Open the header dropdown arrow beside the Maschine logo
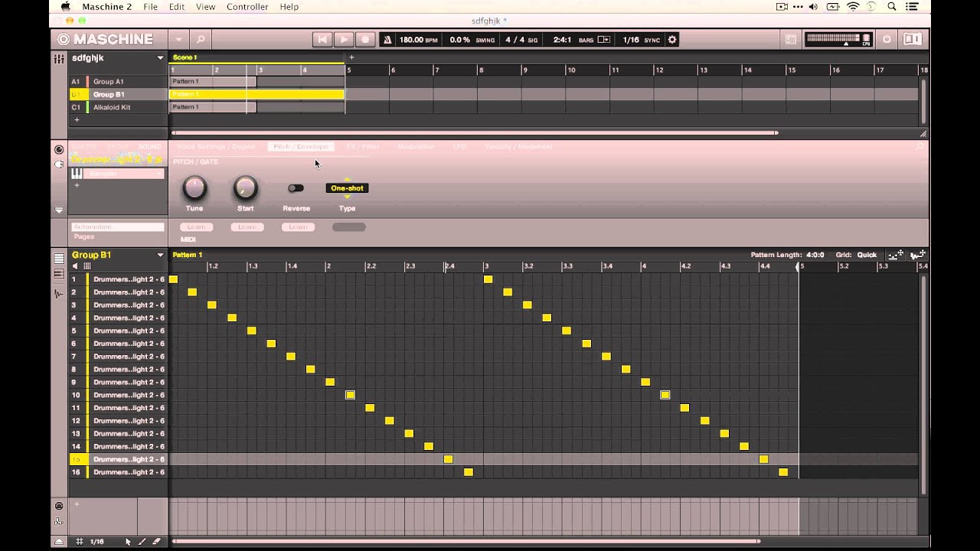The image size is (980, 551). [x=178, y=39]
